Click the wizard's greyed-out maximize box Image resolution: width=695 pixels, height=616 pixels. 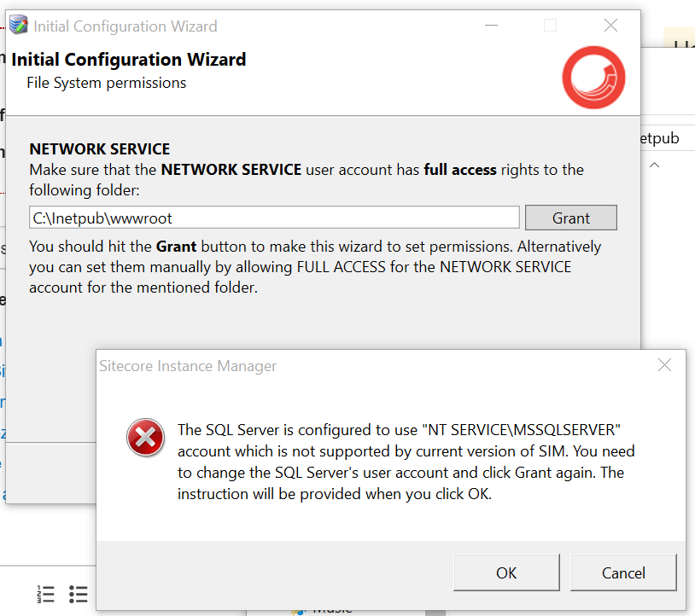click(x=550, y=26)
